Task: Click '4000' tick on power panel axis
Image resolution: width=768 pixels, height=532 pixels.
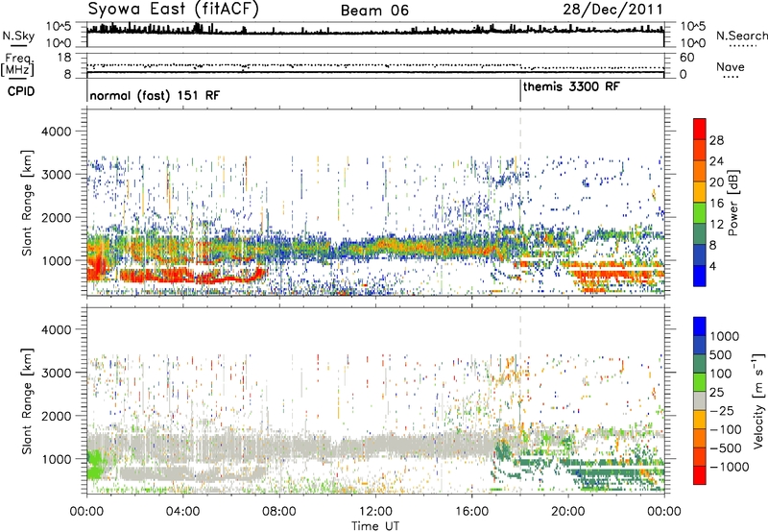Action: pyautogui.click(x=56, y=132)
